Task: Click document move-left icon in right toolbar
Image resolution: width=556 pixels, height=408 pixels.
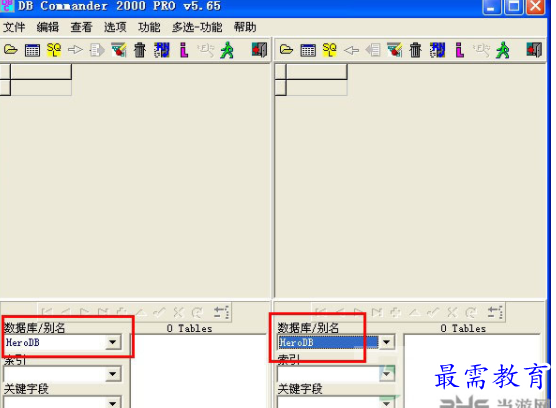Action: coord(373,50)
